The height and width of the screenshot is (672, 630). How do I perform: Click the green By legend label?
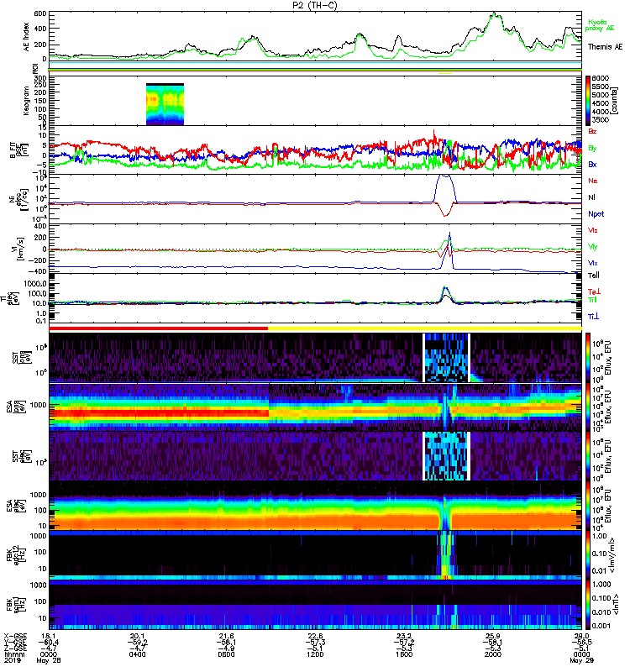click(592, 149)
